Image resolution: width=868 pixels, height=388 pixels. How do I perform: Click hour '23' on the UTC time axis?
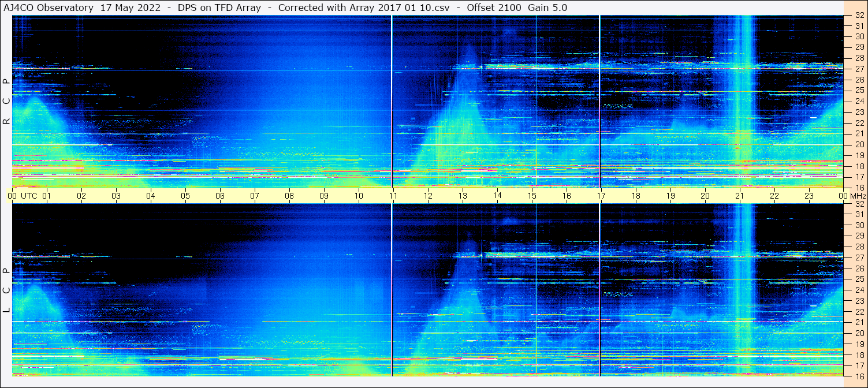(809, 196)
